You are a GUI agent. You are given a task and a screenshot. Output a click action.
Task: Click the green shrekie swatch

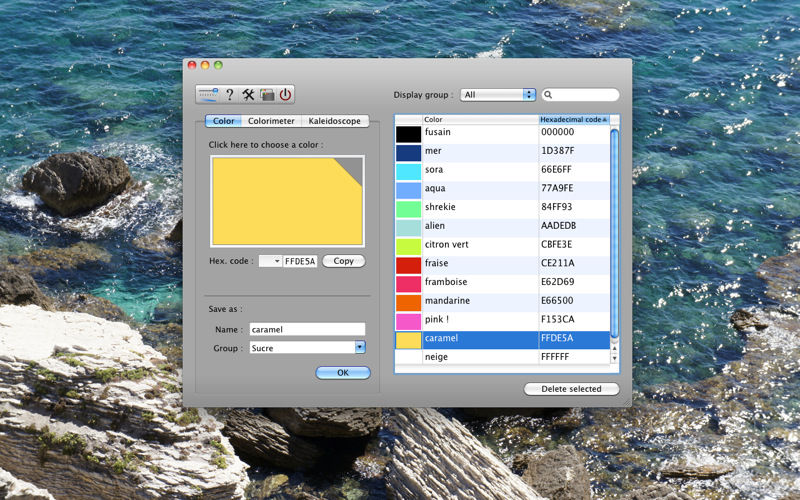409,209
